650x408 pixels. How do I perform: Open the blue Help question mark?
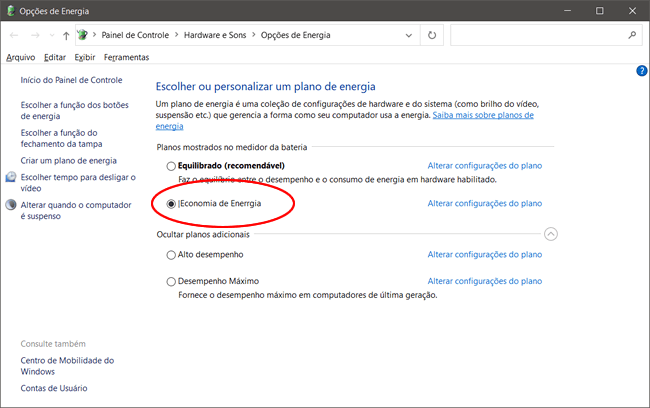(x=641, y=71)
